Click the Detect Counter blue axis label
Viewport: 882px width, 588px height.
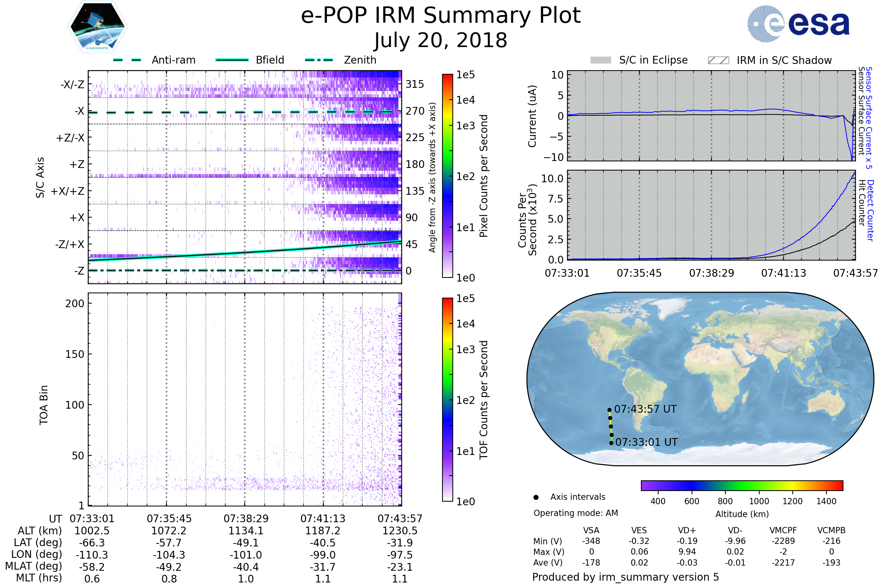click(871, 211)
